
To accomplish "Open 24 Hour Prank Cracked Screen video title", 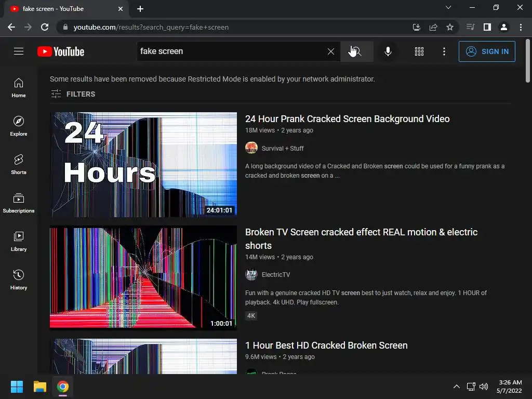I will 348,119.
